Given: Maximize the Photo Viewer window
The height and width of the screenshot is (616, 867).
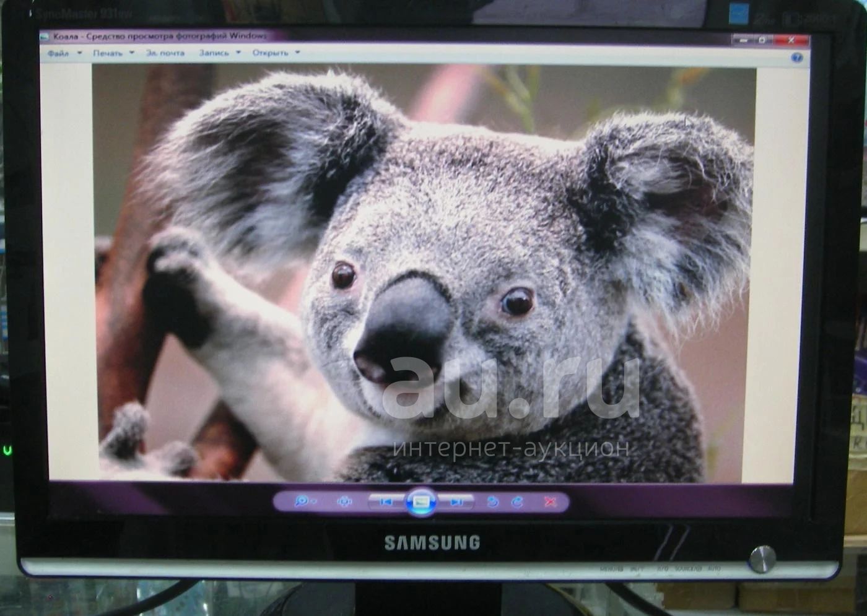Looking at the screenshot, I should coord(762,40).
